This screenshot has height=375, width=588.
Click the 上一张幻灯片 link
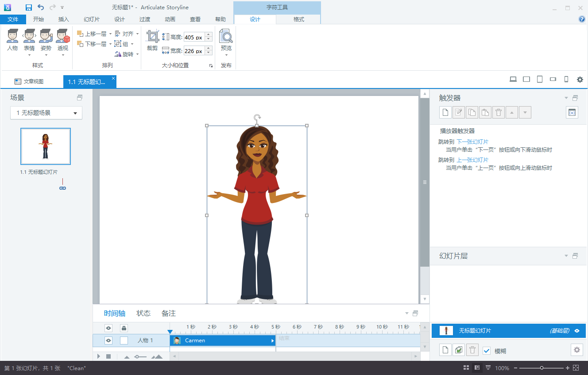(x=472, y=160)
